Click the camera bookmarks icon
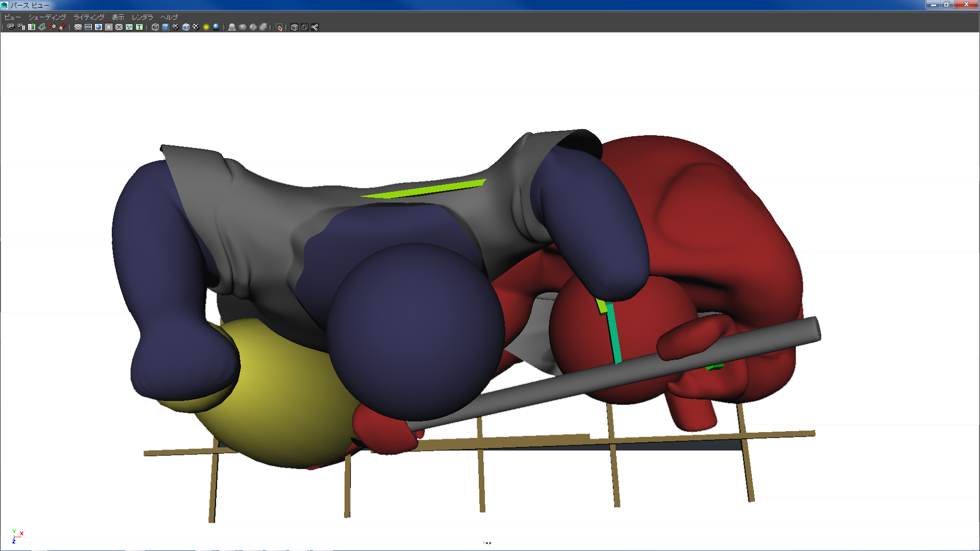The height and width of the screenshot is (551, 980). point(32,27)
